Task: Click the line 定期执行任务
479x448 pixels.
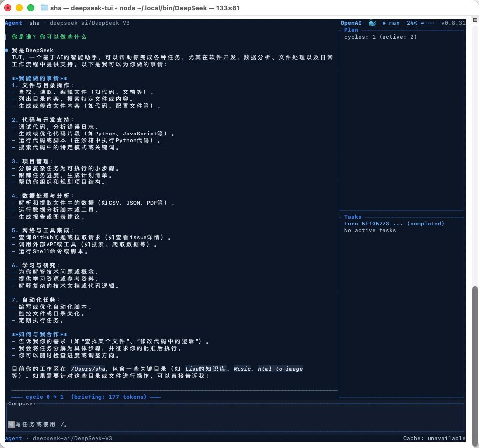Action: coord(38,321)
